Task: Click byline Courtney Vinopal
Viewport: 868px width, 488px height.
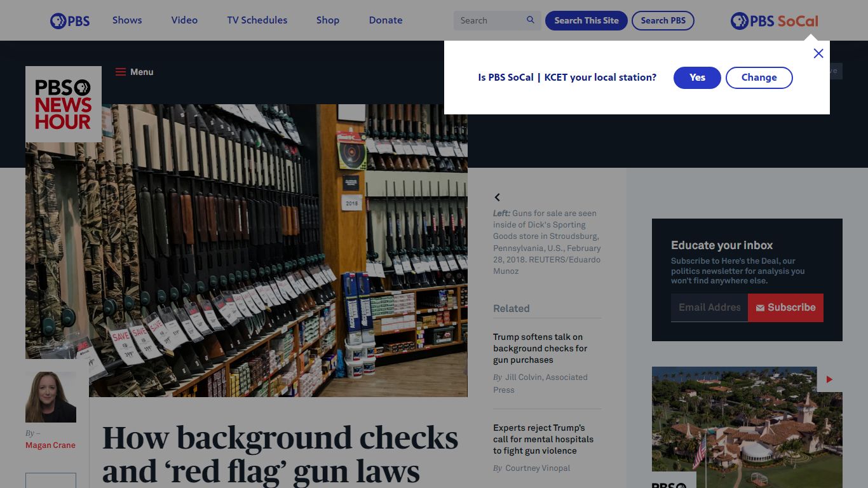Action: click(538, 468)
